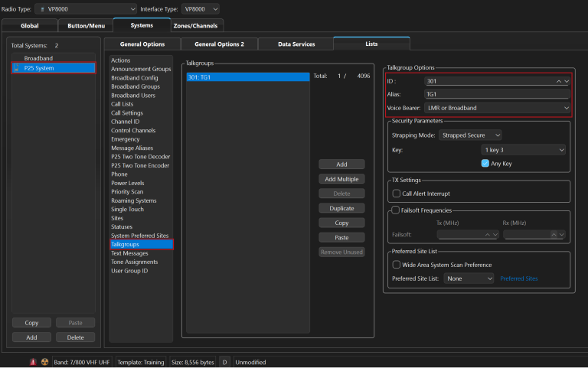Enable Wide Area System Scan Preference
The height and width of the screenshot is (368, 588).
(x=397, y=265)
